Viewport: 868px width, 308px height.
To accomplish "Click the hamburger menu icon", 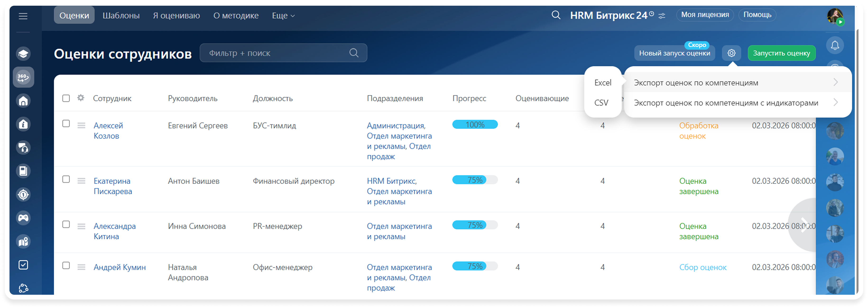I will pos(23,16).
